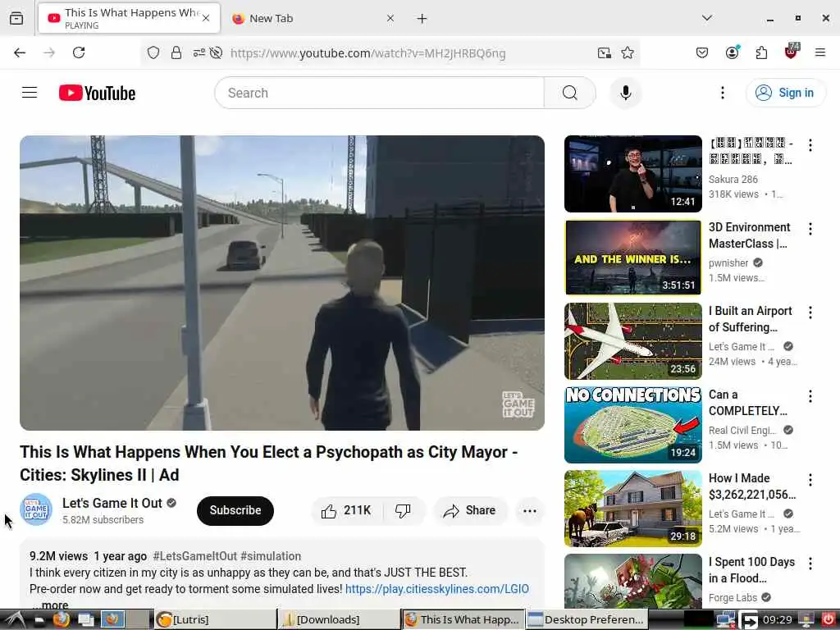Viewport: 840px width, 630px height.
Task: Open the Sakura 286 video thumbnail
Action: point(632,174)
